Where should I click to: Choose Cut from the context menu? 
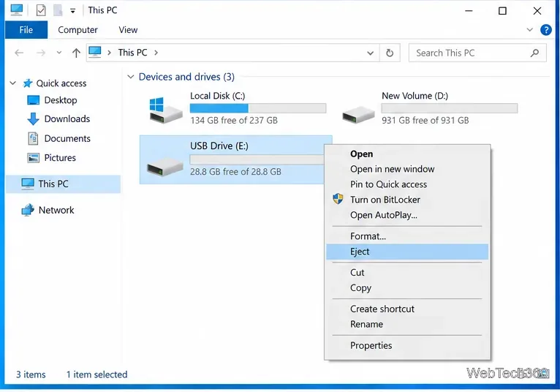pos(407,273)
